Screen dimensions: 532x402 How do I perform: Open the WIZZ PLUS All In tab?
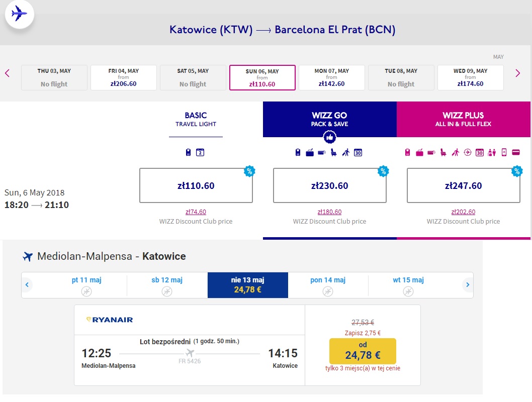tap(463, 119)
